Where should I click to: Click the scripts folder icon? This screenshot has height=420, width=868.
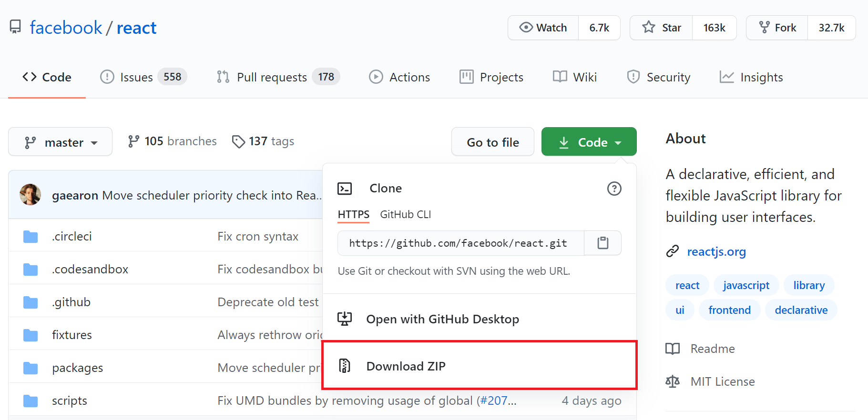[31, 401]
